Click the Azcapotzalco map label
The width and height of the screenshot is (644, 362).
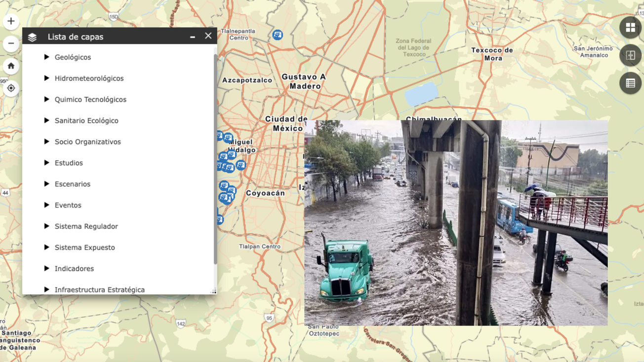247,80
